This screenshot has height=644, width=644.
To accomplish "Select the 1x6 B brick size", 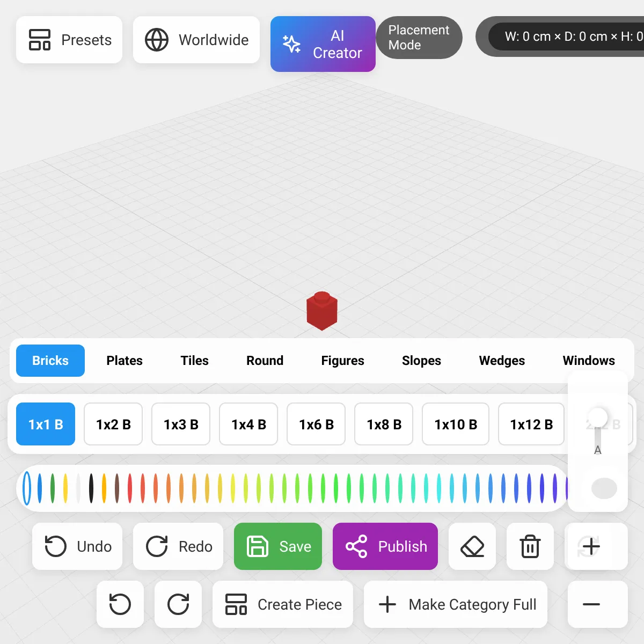I will click(316, 424).
